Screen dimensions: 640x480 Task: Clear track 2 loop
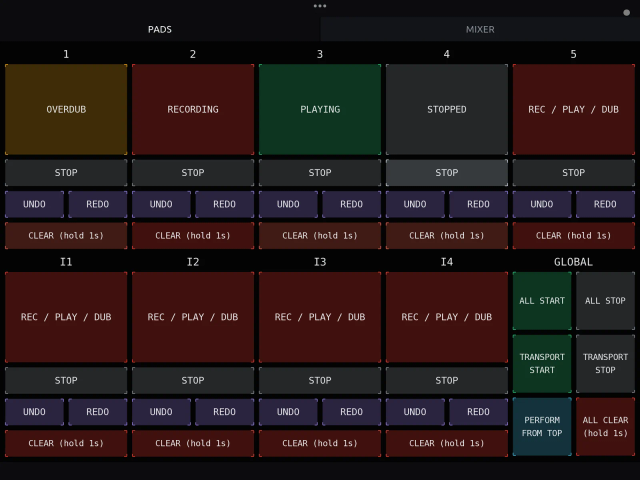(193, 236)
